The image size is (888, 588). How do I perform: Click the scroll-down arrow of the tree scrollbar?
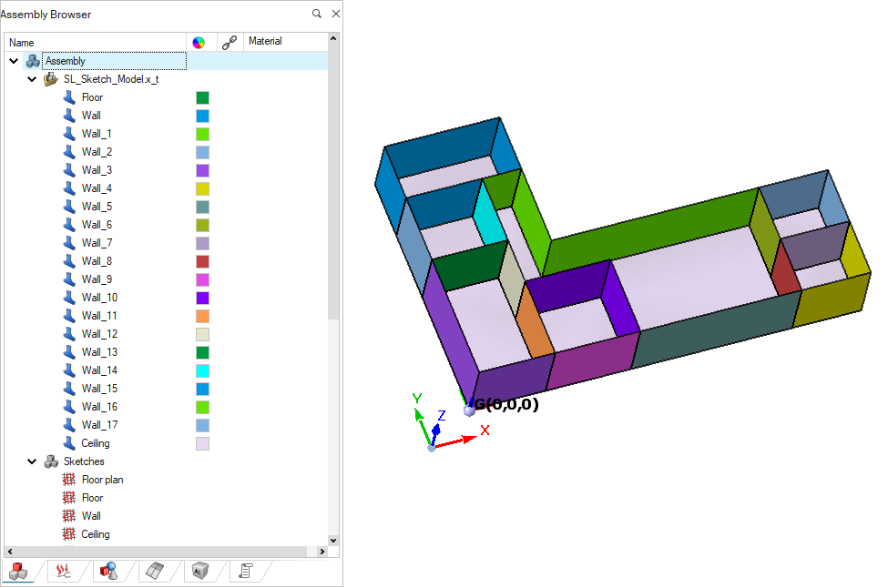pos(332,540)
